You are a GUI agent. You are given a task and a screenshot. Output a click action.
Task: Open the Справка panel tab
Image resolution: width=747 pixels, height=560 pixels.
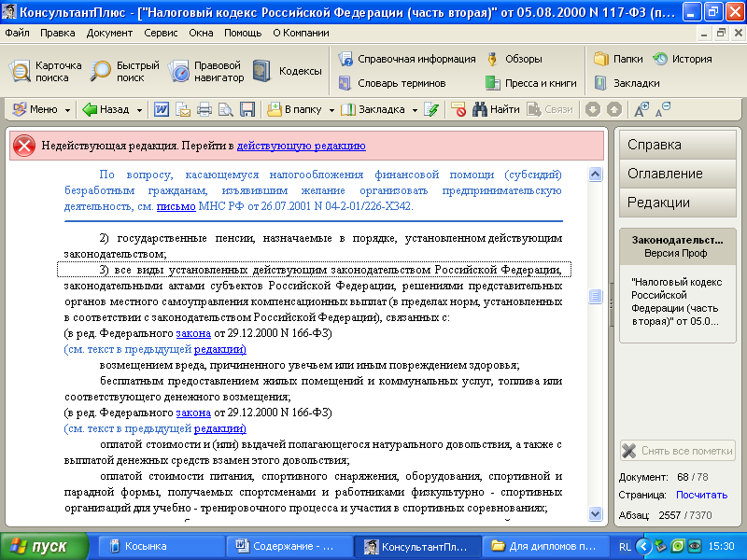coord(678,145)
